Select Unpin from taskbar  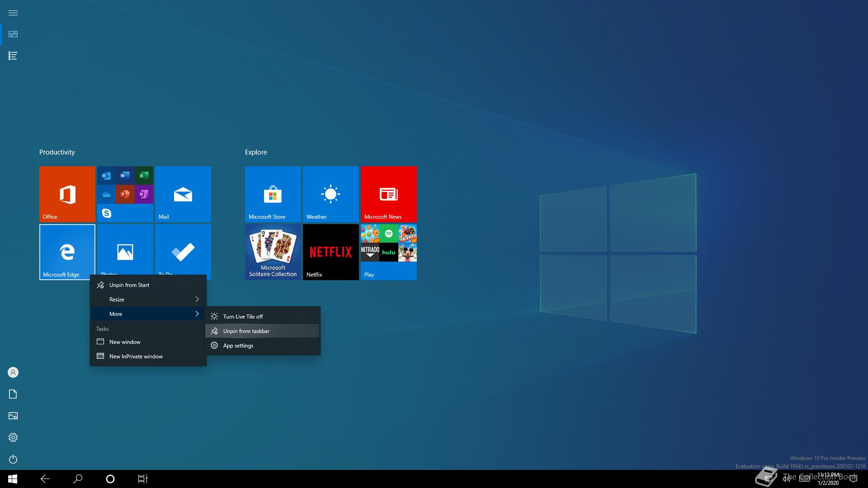coord(262,331)
